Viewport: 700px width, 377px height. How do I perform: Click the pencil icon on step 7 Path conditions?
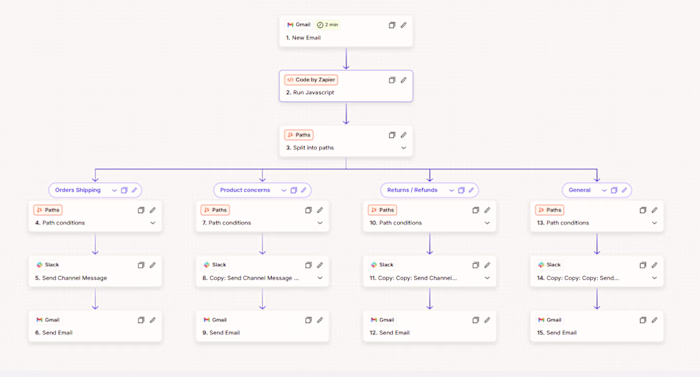click(320, 210)
